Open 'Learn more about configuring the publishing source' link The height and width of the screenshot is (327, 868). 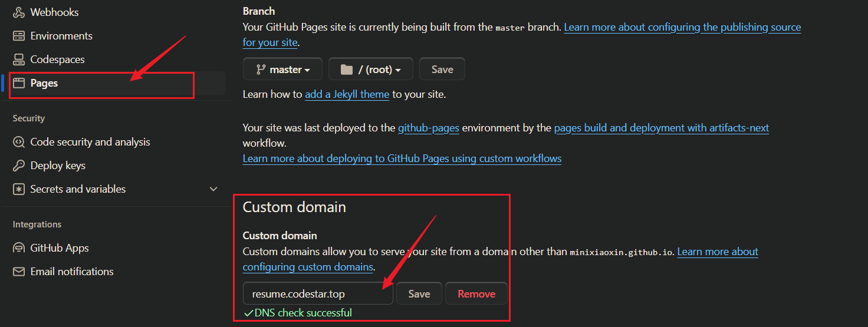[x=682, y=27]
